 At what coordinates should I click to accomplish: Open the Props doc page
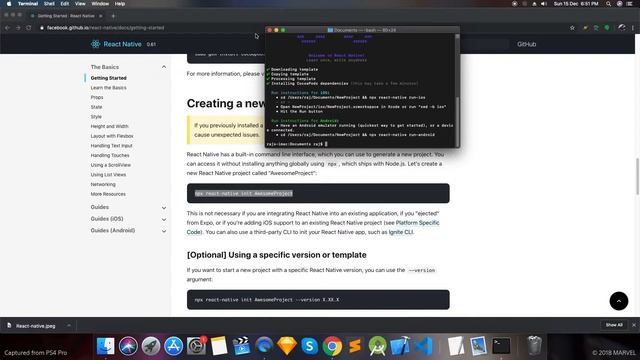(x=97, y=97)
